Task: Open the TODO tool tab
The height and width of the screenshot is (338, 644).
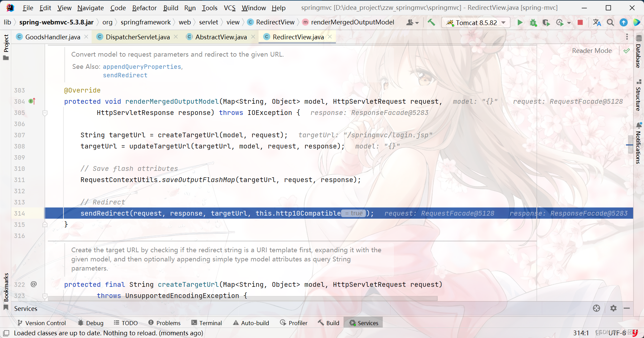Action: coord(126,323)
